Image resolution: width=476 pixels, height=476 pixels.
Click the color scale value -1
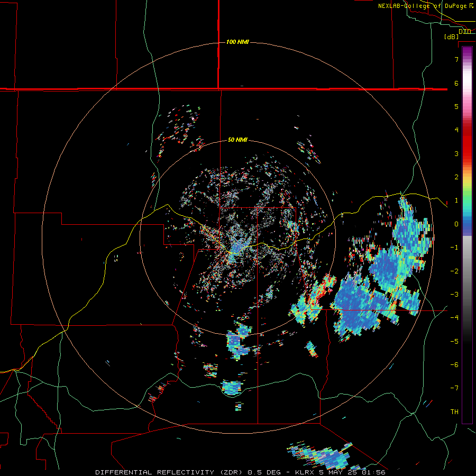pos(454,248)
